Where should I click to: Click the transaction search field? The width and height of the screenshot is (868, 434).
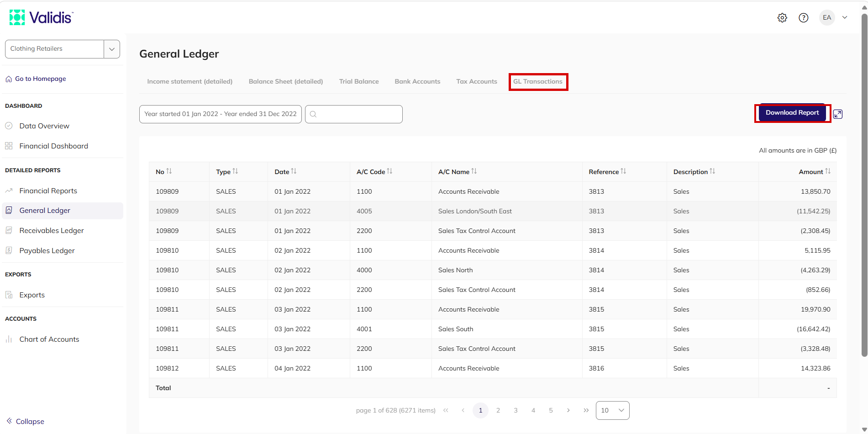pos(354,114)
